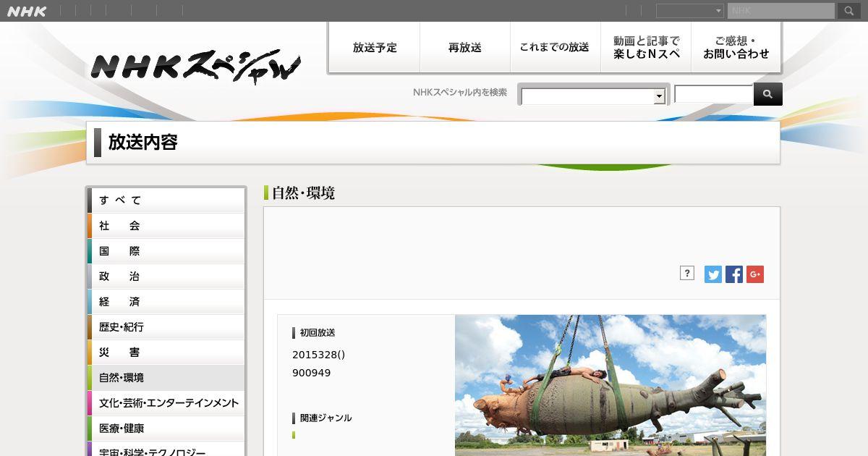Open the dropdown in the top gray bar
This screenshot has width=868, height=456.
coord(690,11)
